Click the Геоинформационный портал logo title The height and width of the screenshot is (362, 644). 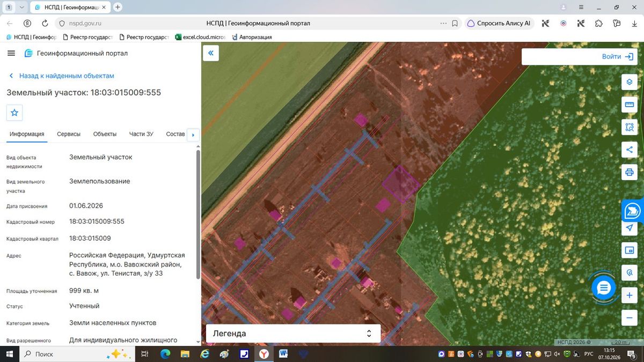click(x=76, y=54)
